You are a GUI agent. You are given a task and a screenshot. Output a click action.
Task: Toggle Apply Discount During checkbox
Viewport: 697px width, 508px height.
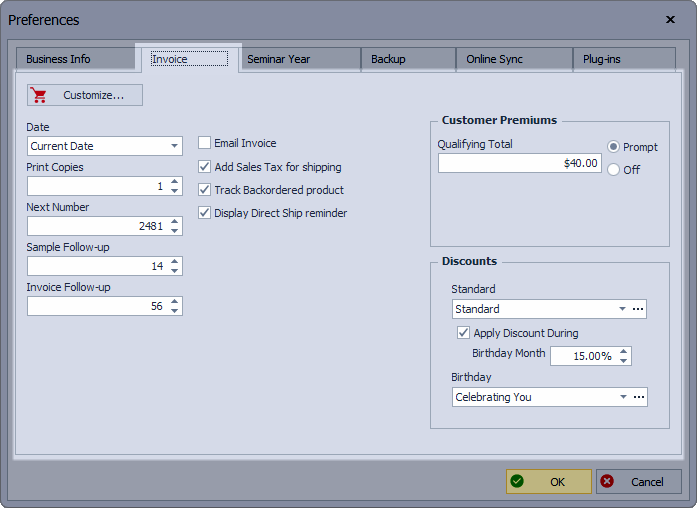click(x=463, y=333)
